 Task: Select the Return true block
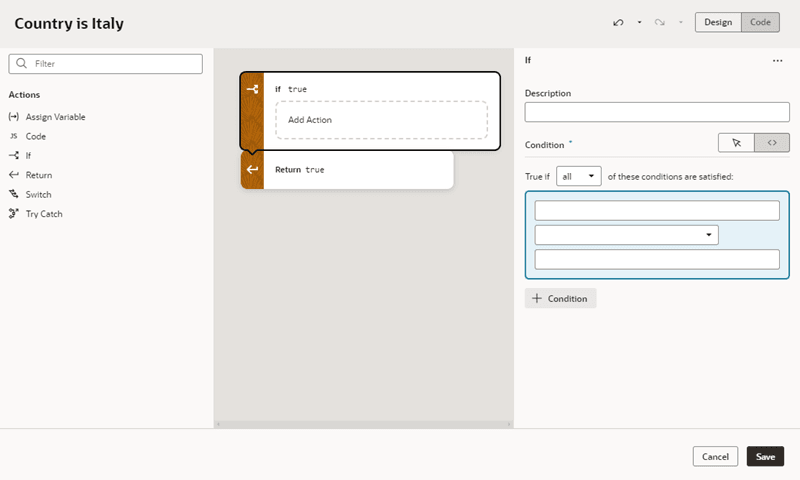(347, 170)
